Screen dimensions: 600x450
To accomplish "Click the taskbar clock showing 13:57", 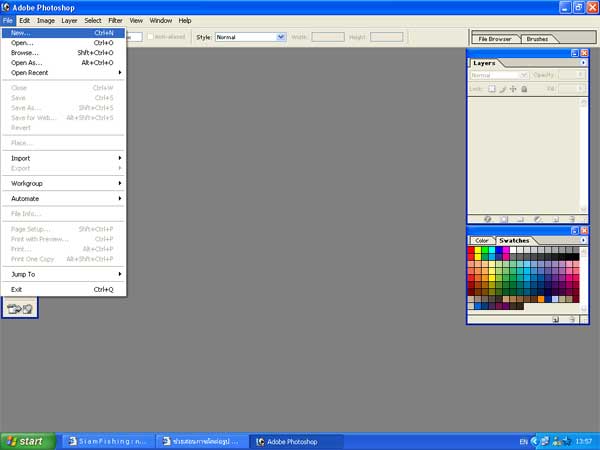I will [584, 442].
